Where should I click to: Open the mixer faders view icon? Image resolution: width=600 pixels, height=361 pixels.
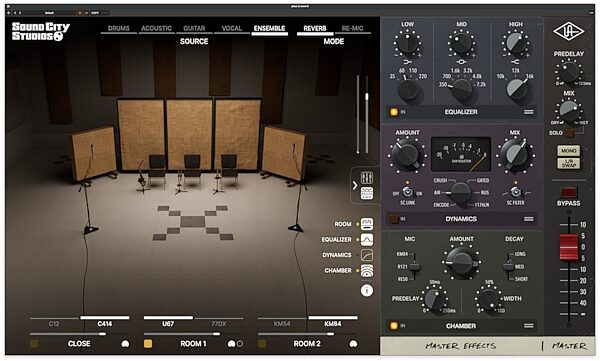(x=367, y=178)
